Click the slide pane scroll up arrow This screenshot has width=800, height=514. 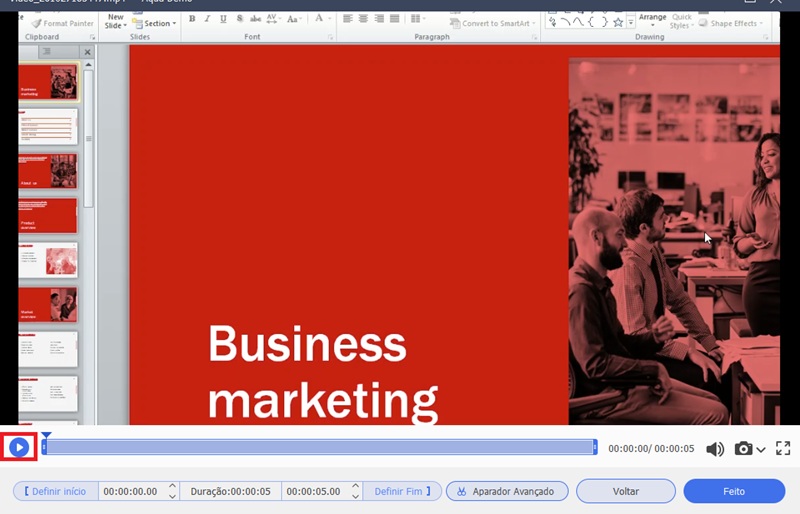(88, 65)
